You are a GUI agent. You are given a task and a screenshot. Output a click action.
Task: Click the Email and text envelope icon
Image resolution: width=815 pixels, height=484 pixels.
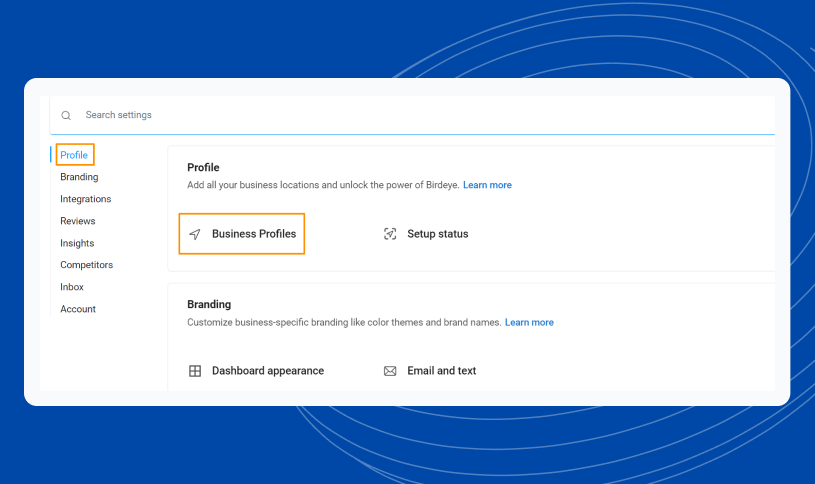point(390,371)
